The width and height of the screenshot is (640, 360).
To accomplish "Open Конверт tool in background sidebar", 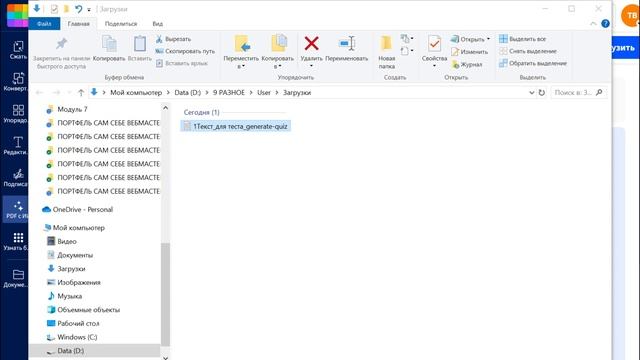I will (x=16, y=82).
